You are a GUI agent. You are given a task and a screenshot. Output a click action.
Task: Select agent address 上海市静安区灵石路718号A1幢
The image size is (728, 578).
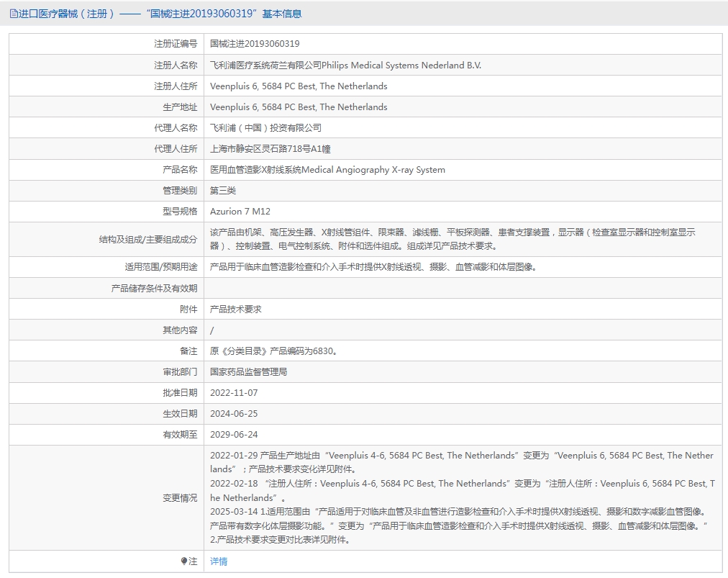[270, 149]
